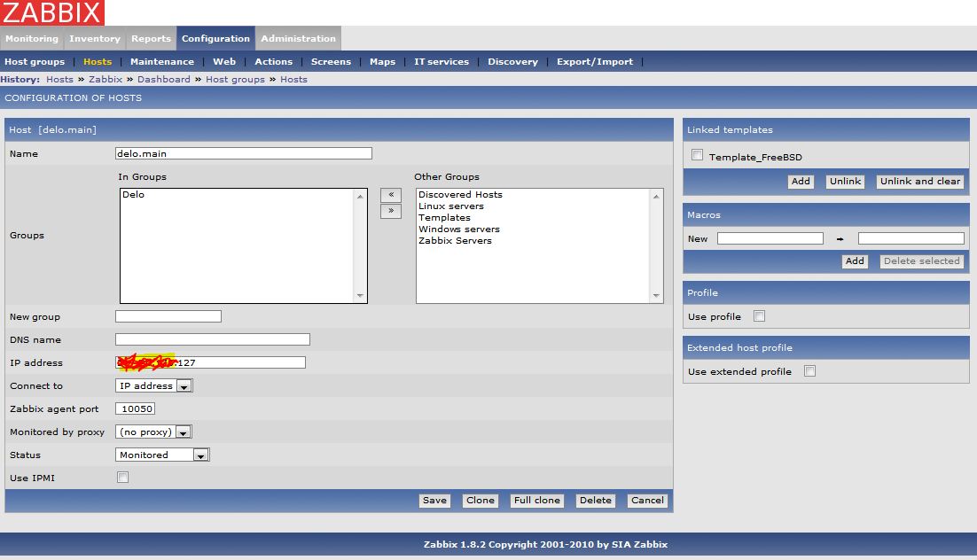
Task: Click Add under Macros
Action: (855, 261)
